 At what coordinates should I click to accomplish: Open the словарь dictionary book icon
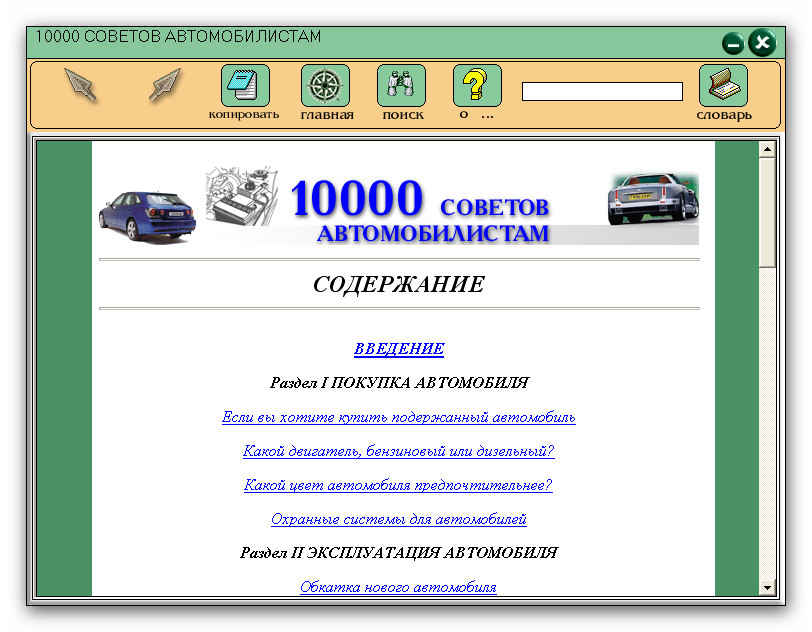723,85
